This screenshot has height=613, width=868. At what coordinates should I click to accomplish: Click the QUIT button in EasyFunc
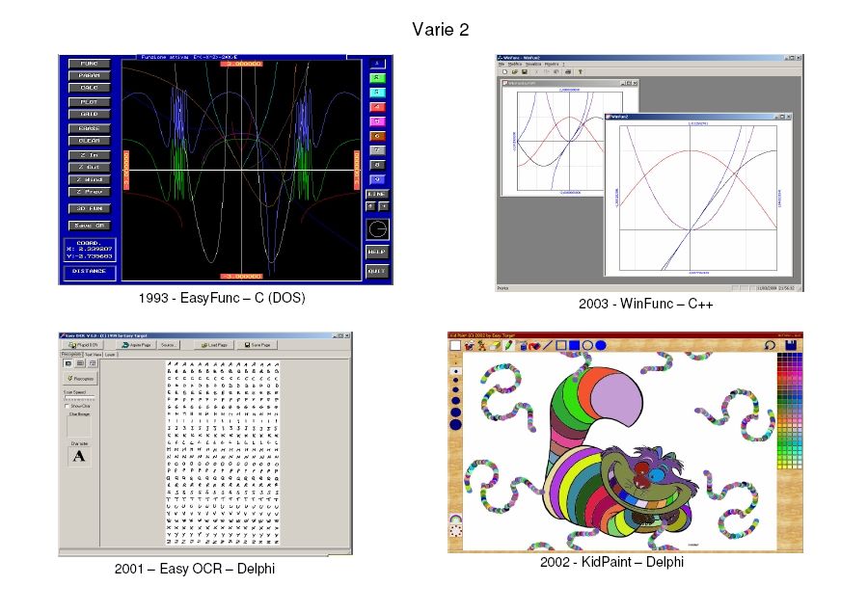tap(377, 271)
